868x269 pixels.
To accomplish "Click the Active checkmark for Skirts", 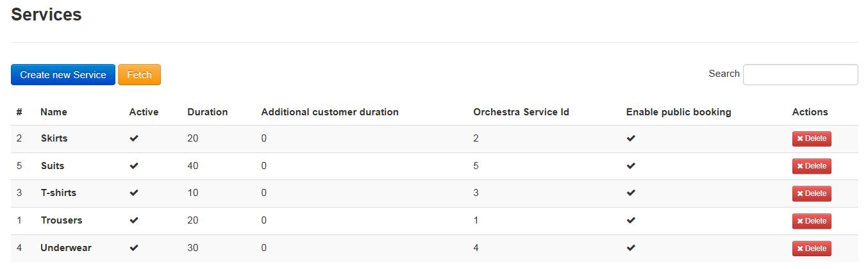I will point(134,138).
